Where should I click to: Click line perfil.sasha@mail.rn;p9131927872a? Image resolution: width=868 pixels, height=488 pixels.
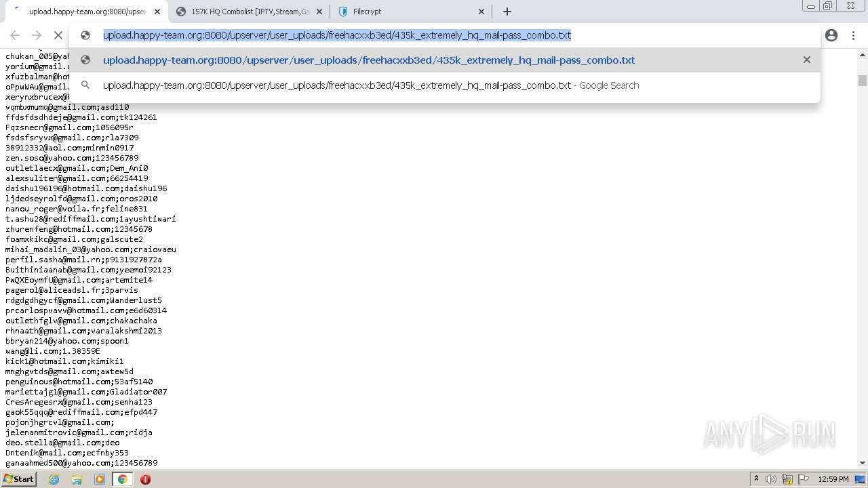pos(84,260)
